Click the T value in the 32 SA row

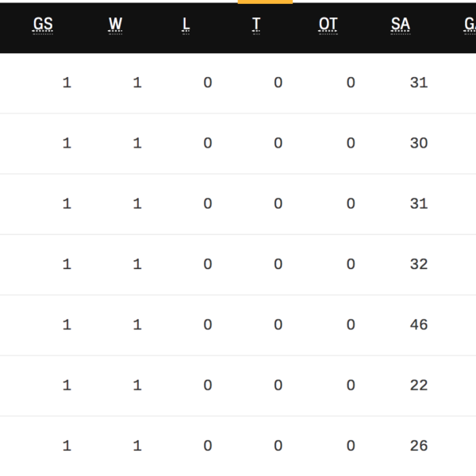(x=278, y=264)
